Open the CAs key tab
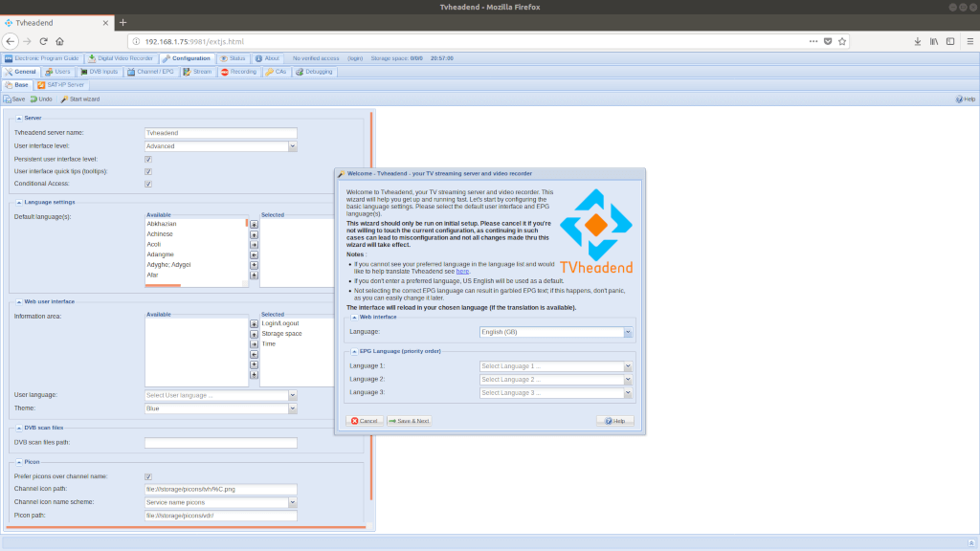This screenshot has width=980, height=551. tap(276, 72)
